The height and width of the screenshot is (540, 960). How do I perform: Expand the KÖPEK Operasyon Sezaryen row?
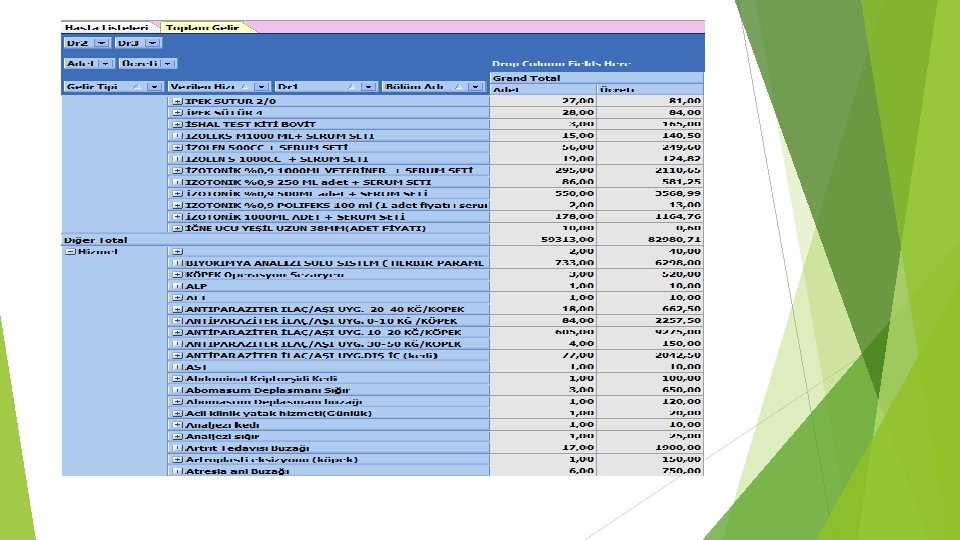pos(177,275)
